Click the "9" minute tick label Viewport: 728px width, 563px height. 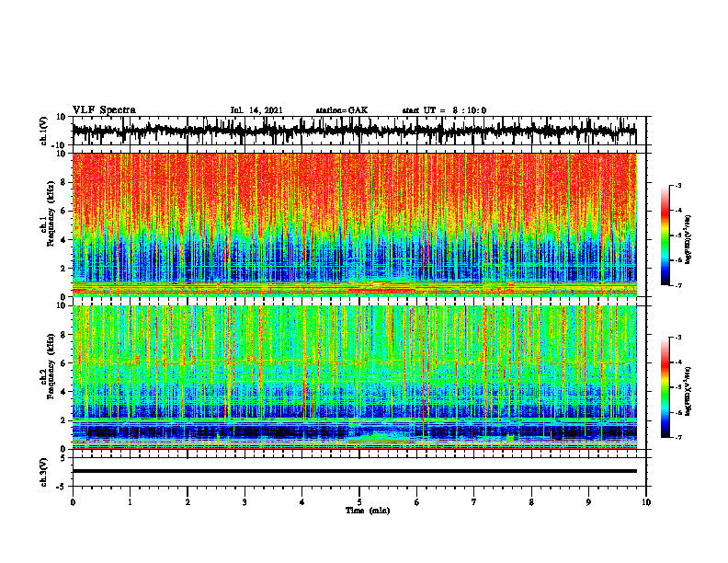tap(588, 502)
